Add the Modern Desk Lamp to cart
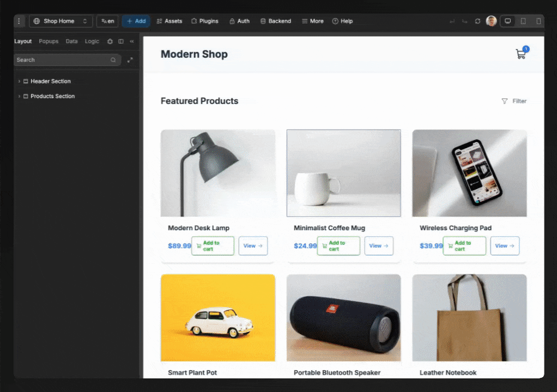This screenshot has width=557, height=392. tap(213, 246)
